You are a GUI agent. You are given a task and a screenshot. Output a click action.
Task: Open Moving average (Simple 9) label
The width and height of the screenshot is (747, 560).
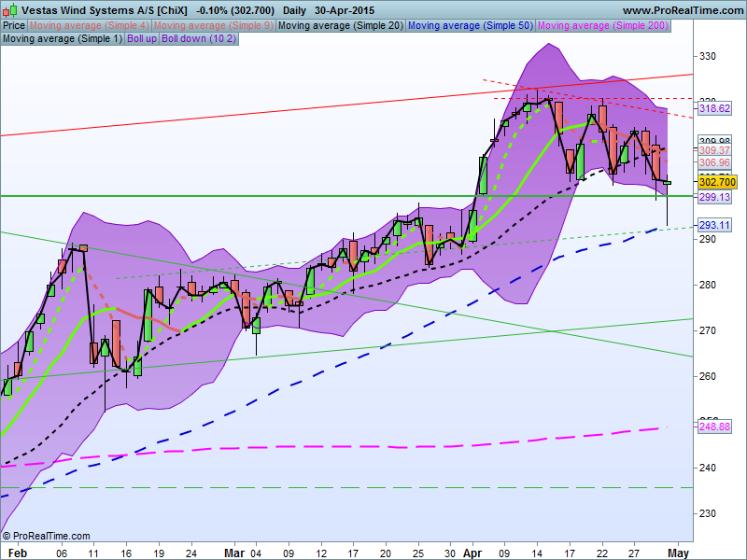pos(214,26)
